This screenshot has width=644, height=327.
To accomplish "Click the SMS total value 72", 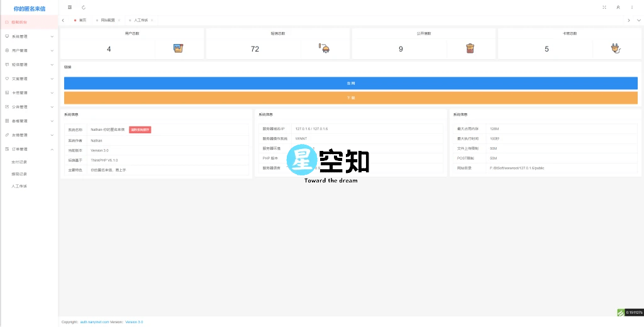I will click(x=255, y=49).
